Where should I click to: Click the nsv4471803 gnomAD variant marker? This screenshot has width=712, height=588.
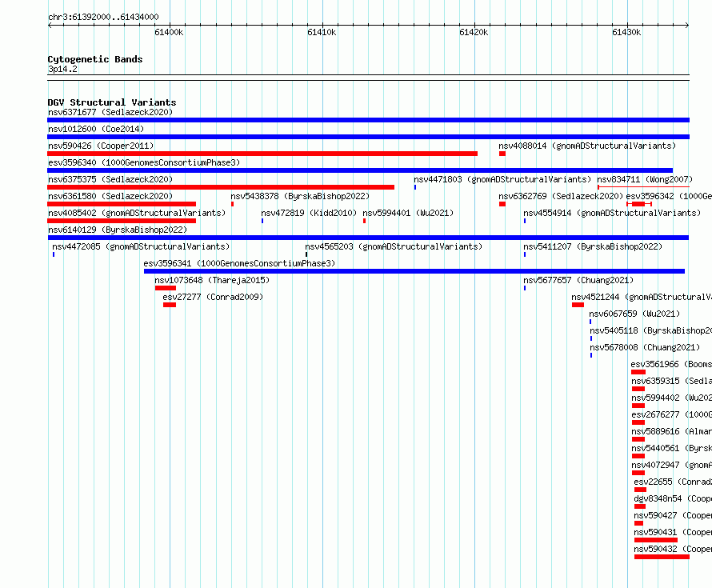click(415, 187)
